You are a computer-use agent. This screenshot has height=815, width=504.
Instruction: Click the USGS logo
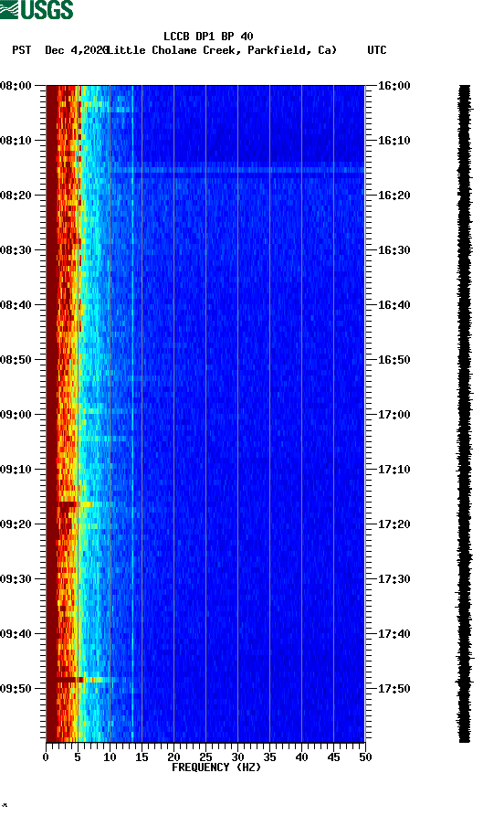37,9
